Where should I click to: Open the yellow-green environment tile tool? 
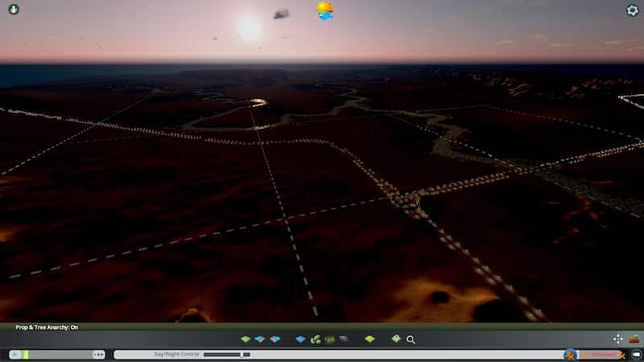coord(369,339)
